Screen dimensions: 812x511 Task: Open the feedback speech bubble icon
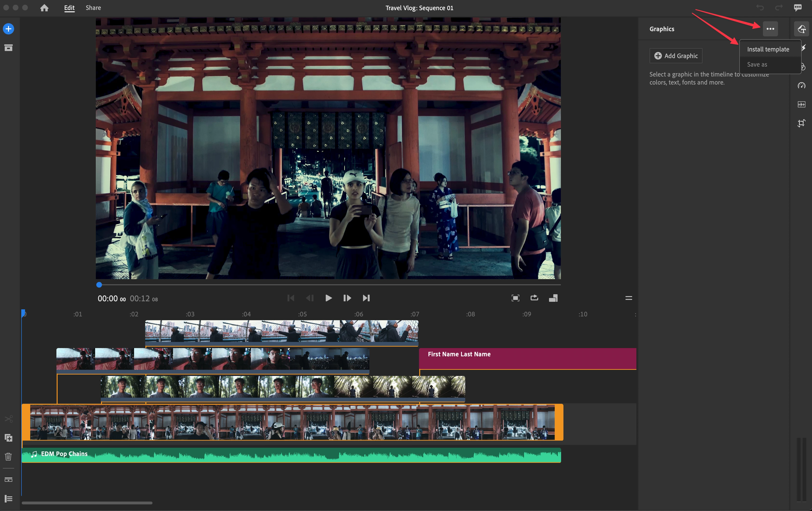[x=798, y=8]
